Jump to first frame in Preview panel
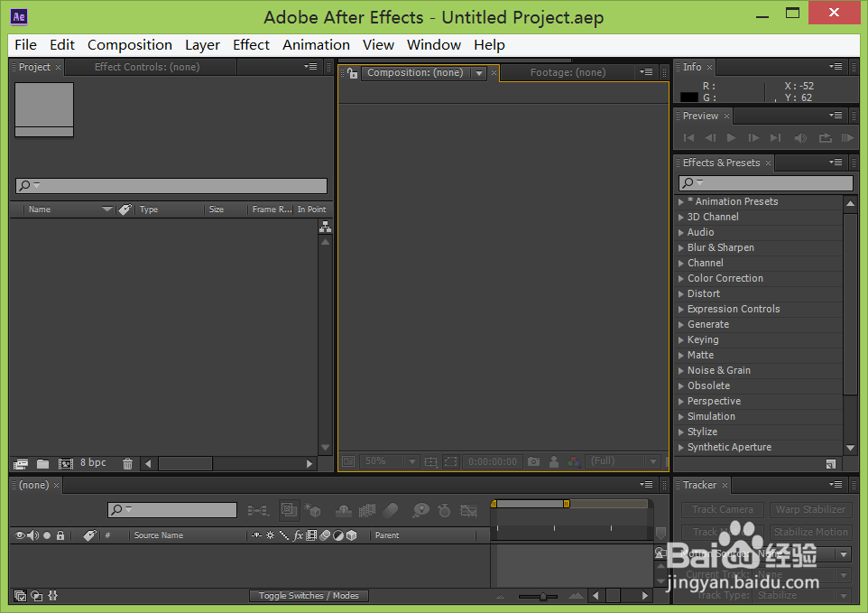 (689, 138)
